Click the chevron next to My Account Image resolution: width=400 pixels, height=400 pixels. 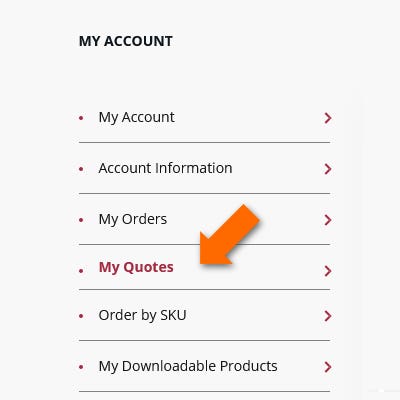(328, 118)
